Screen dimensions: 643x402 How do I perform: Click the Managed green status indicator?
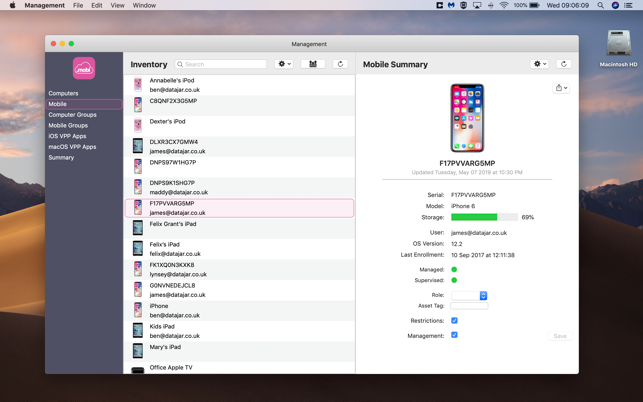pos(454,270)
